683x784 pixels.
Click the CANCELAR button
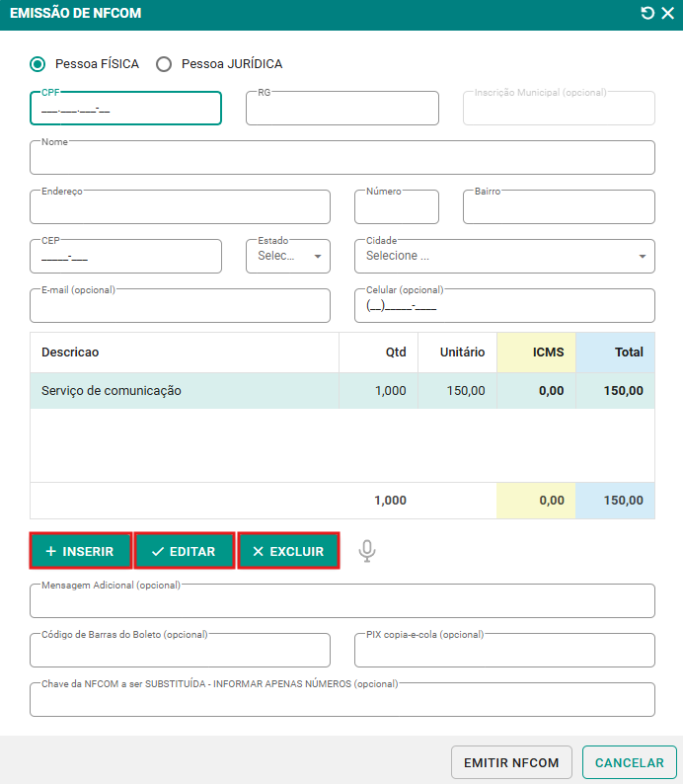[x=629, y=762]
